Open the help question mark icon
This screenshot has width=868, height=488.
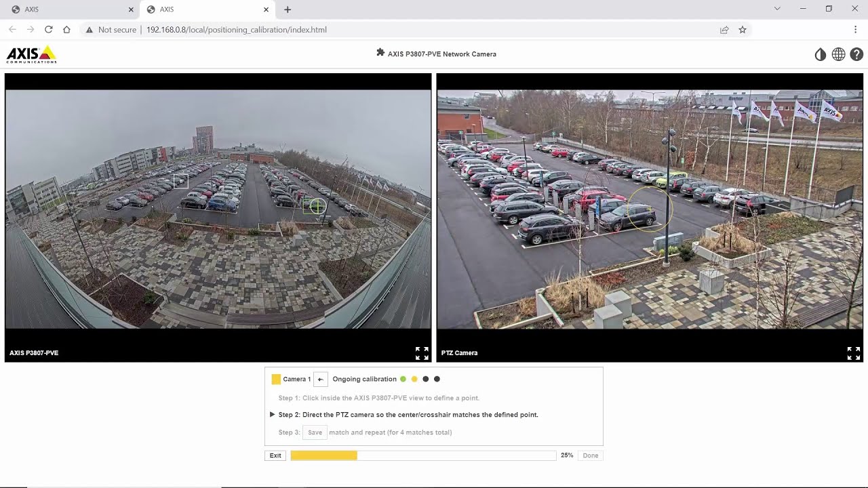point(856,54)
